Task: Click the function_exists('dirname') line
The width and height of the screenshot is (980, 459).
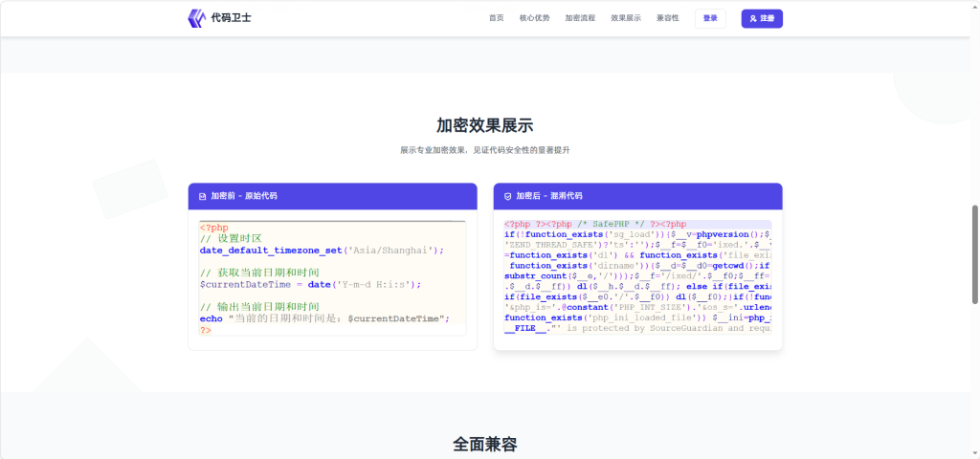Action: pyautogui.click(x=637, y=266)
